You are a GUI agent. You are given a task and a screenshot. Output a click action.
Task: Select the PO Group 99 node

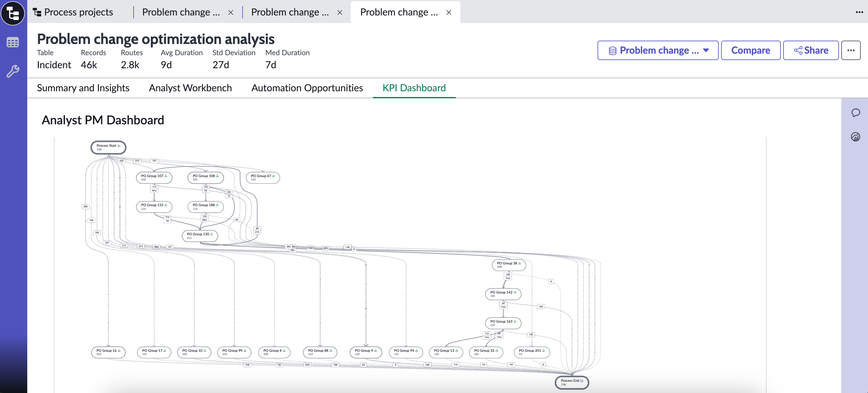point(234,352)
